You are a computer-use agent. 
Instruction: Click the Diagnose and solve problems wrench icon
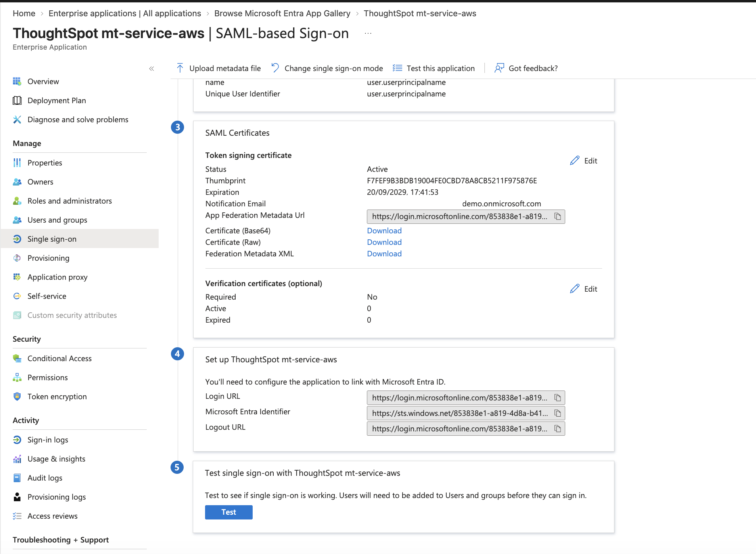[x=17, y=119]
